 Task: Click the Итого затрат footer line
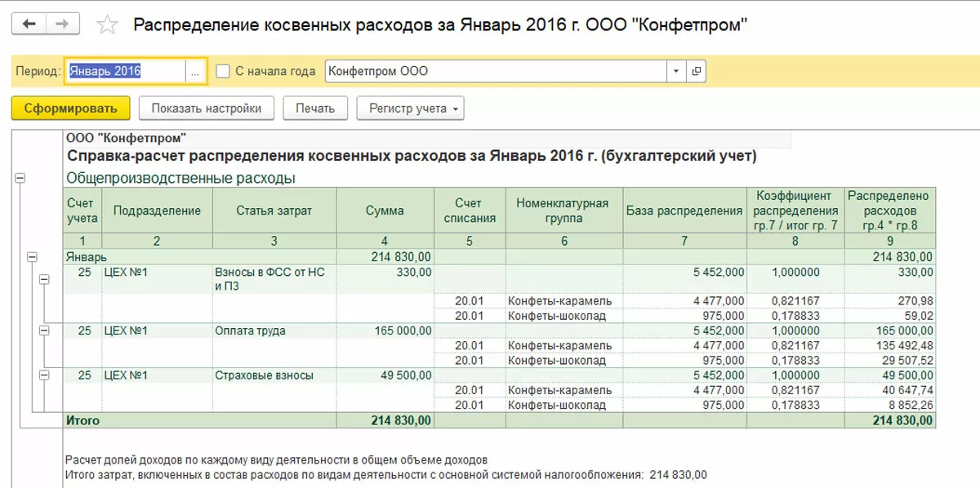(385, 474)
